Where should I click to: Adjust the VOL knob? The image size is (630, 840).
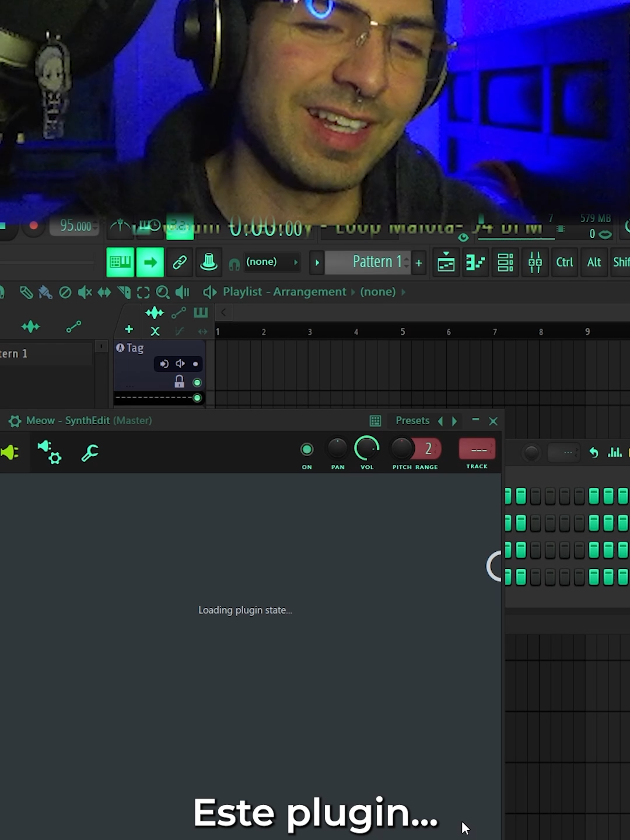click(367, 448)
